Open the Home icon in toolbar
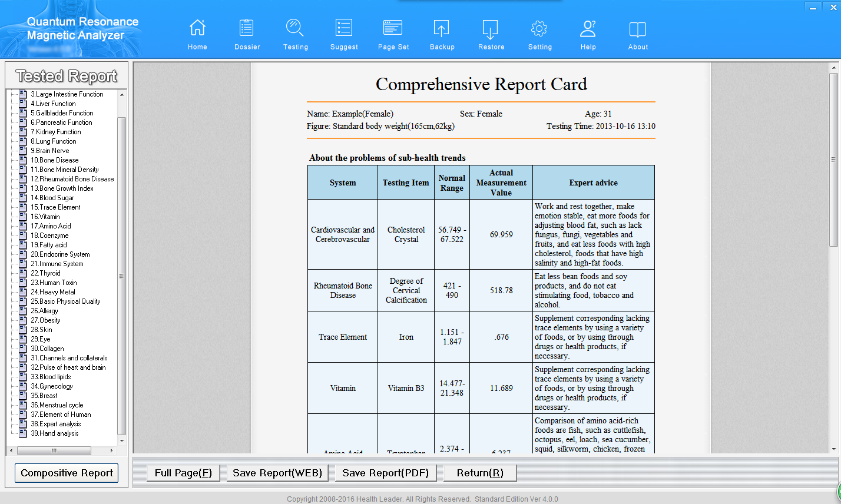841x504 pixels. [x=197, y=28]
